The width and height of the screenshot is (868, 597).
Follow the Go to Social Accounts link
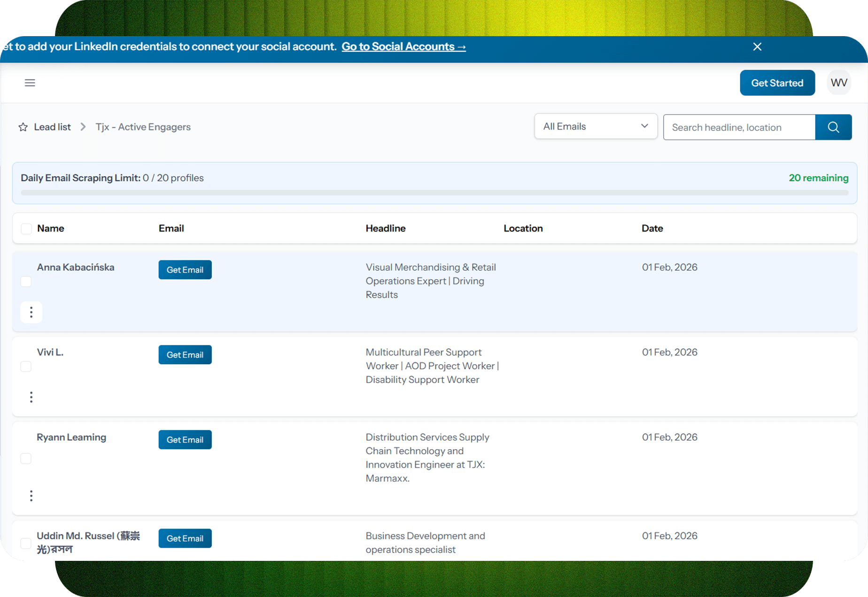click(403, 47)
